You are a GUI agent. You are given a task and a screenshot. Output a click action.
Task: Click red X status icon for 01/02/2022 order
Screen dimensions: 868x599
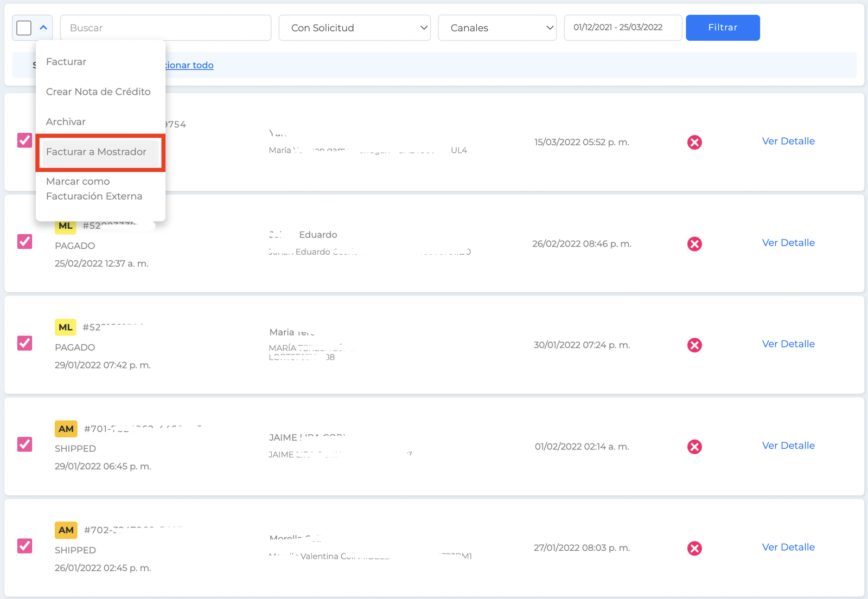694,447
